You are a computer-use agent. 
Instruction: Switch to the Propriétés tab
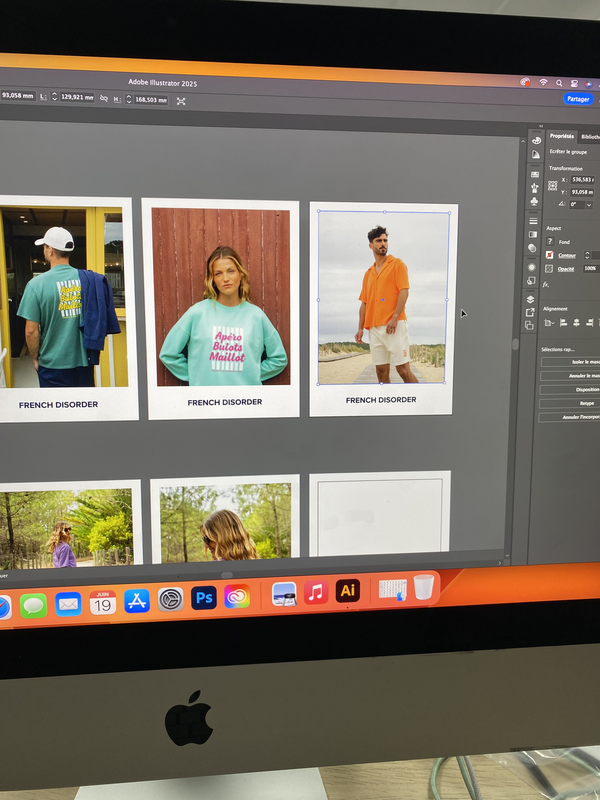click(561, 136)
